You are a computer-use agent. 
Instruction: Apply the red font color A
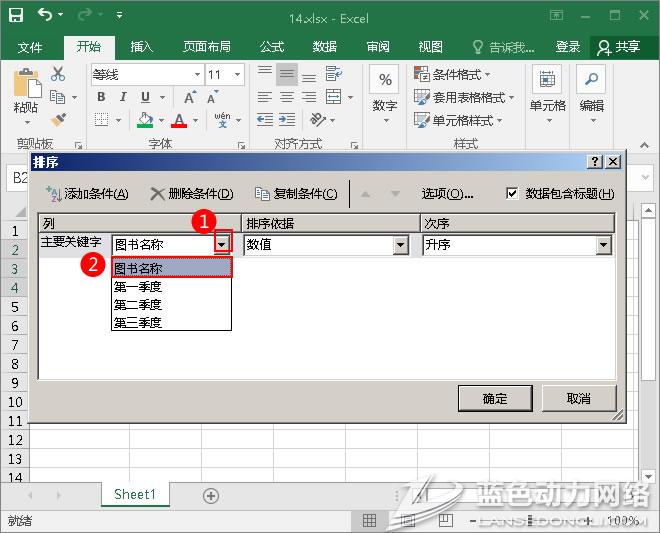click(179, 120)
